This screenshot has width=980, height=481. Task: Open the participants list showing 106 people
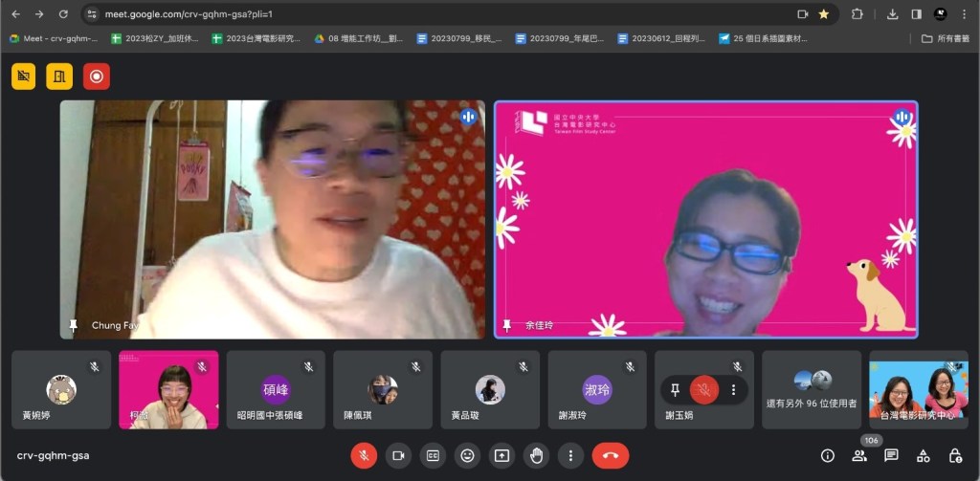pyautogui.click(x=859, y=456)
